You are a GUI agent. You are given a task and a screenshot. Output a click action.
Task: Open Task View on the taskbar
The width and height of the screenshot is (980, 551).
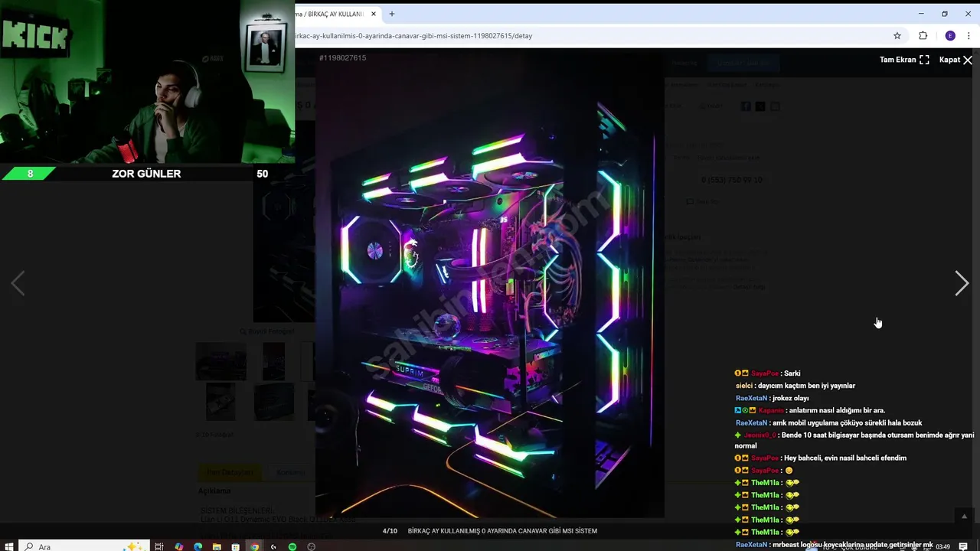[159, 546]
